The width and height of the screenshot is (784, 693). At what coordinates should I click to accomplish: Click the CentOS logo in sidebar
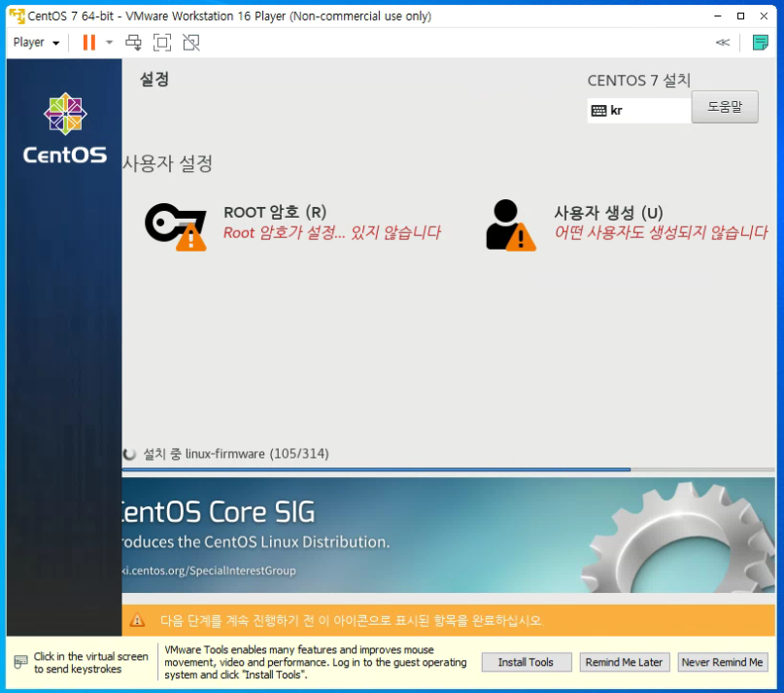pos(65,128)
